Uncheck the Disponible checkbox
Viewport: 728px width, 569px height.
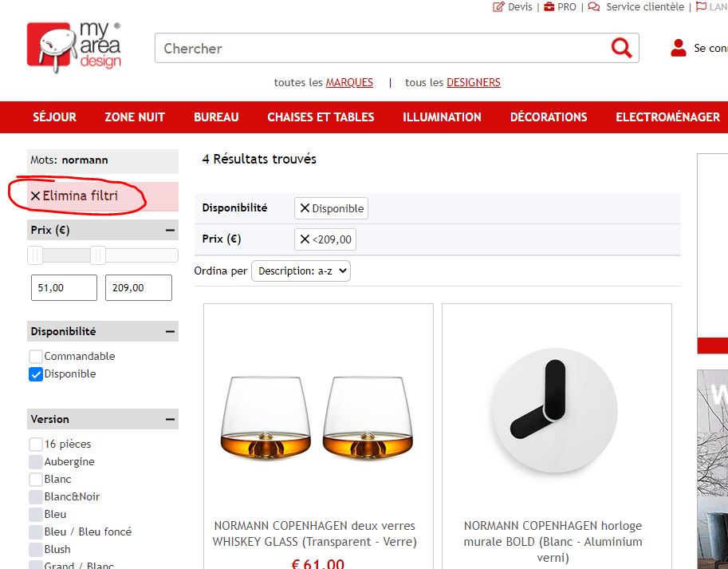click(x=36, y=374)
